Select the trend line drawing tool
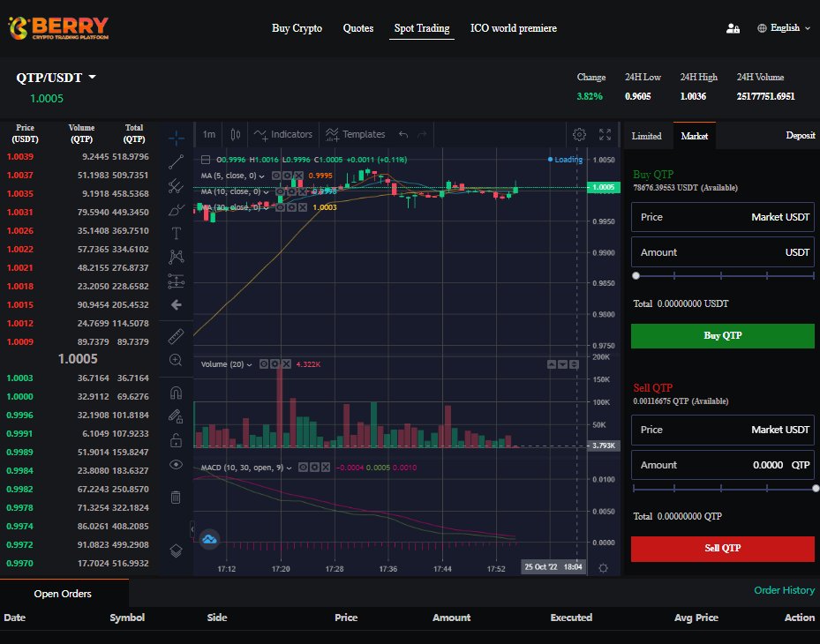Screen dimensions: 820x644 pos(177,161)
